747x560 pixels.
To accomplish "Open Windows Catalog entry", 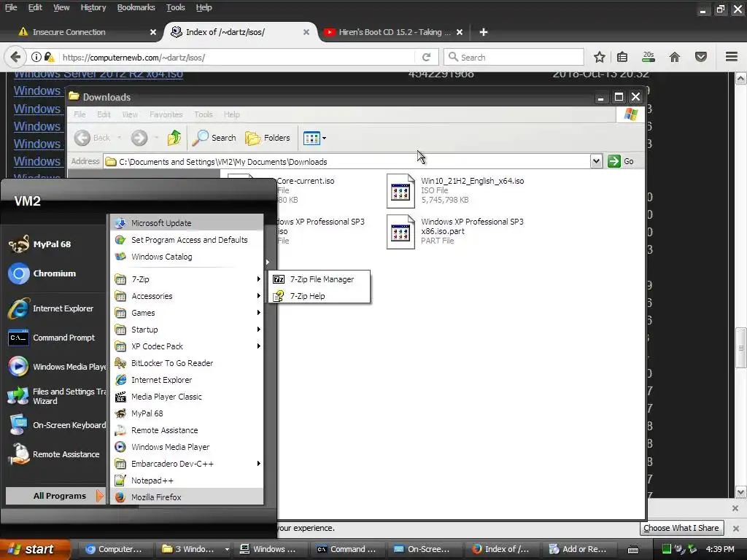I will click(x=187, y=257).
